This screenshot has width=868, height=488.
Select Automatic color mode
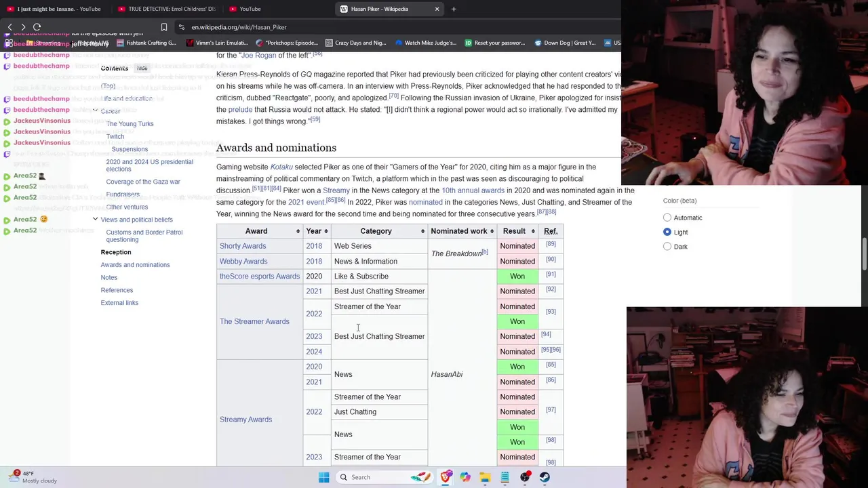[667, 218]
